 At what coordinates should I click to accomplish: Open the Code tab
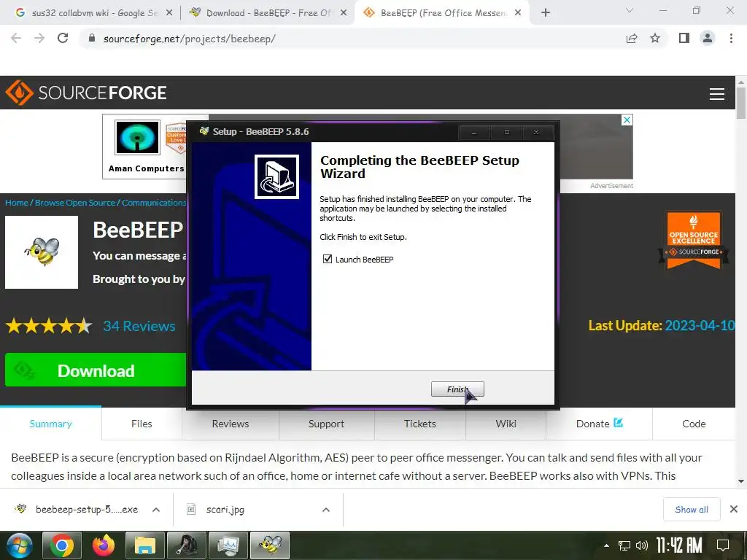[694, 424]
